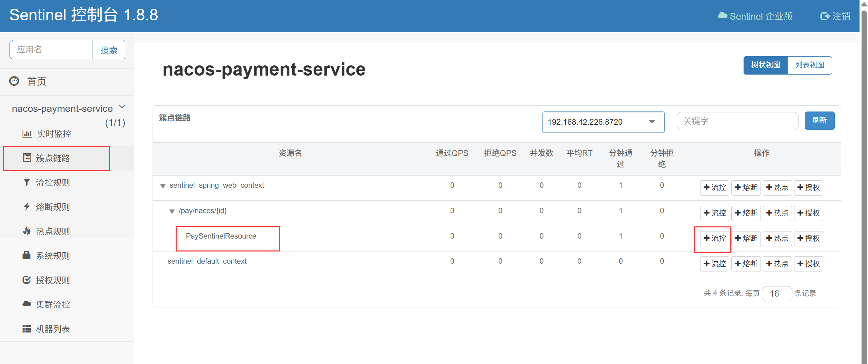Switch to 列表视图 list view
Viewport: 868px width, 364px height.
click(809, 65)
